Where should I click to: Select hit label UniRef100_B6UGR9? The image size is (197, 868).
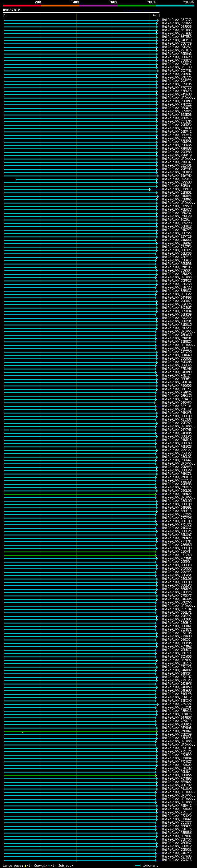(177, 57)
